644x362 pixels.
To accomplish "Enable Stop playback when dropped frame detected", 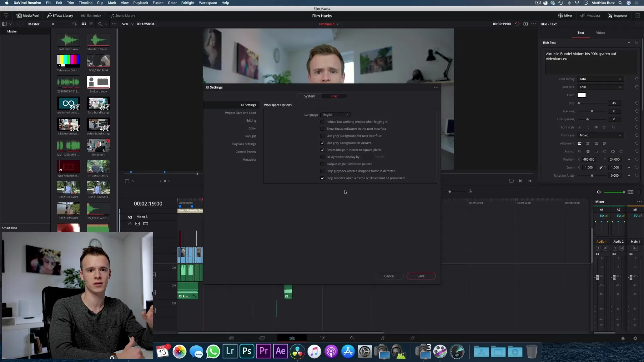I will 322,171.
